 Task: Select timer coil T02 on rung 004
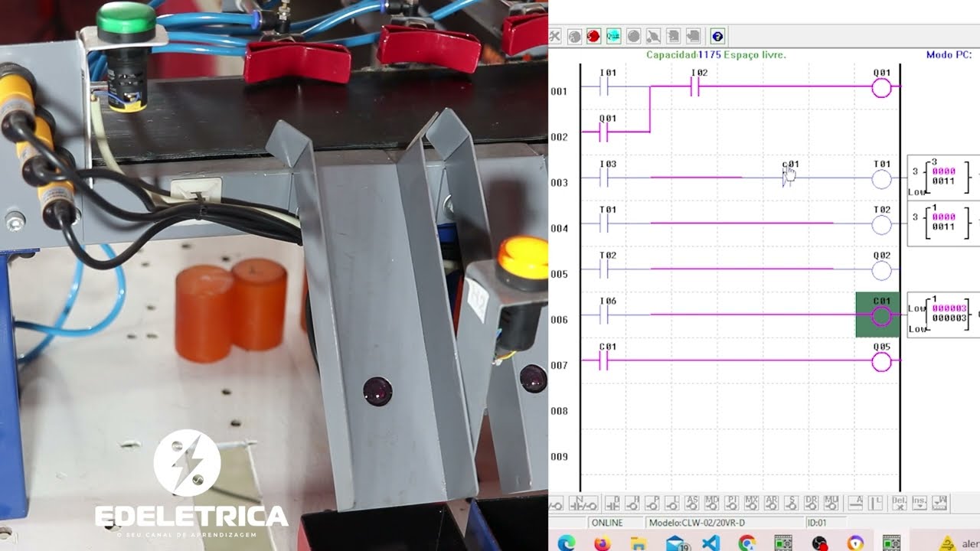[882, 220]
